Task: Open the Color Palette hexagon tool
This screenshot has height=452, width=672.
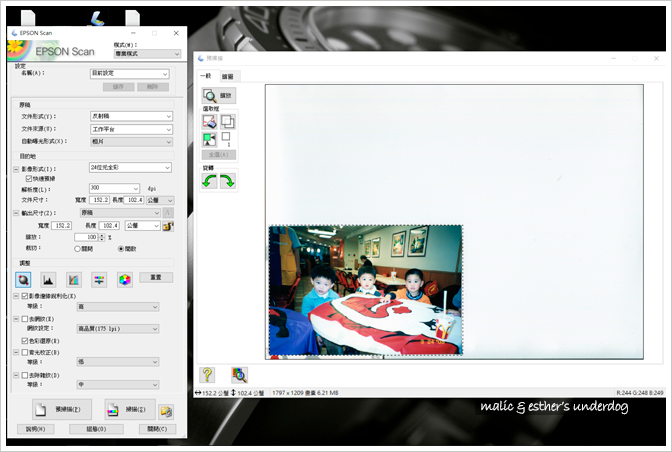Action: tap(125, 280)
